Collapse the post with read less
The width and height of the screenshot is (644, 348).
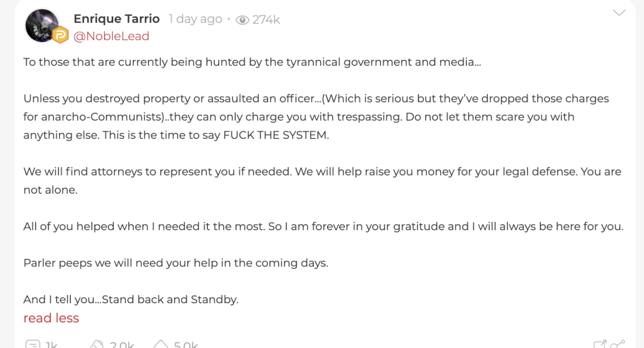tap(51, 318)
